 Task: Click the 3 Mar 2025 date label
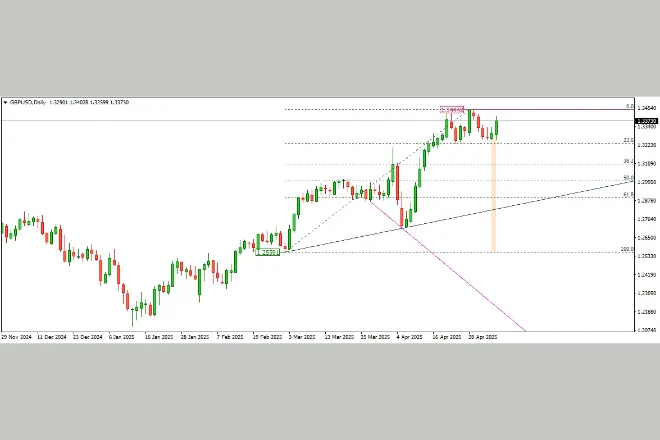(302, 337)
